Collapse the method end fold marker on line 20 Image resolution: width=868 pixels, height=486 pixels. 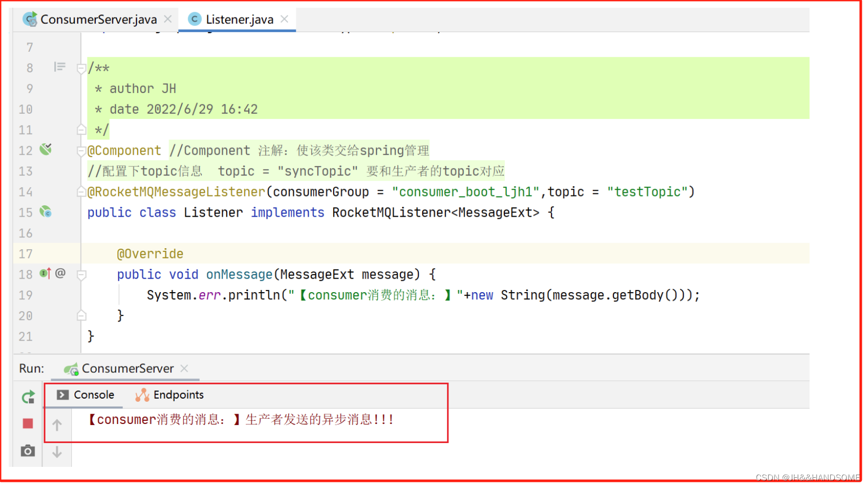[81, 315]
